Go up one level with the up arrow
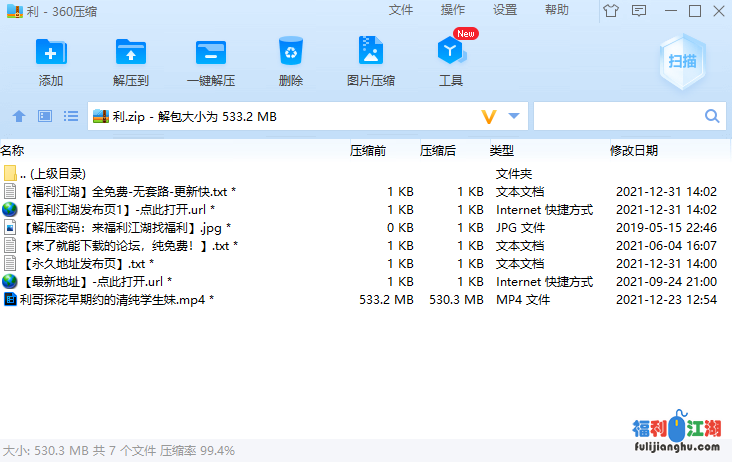Screen dimensions: 732x462 (x=18, y=117)
